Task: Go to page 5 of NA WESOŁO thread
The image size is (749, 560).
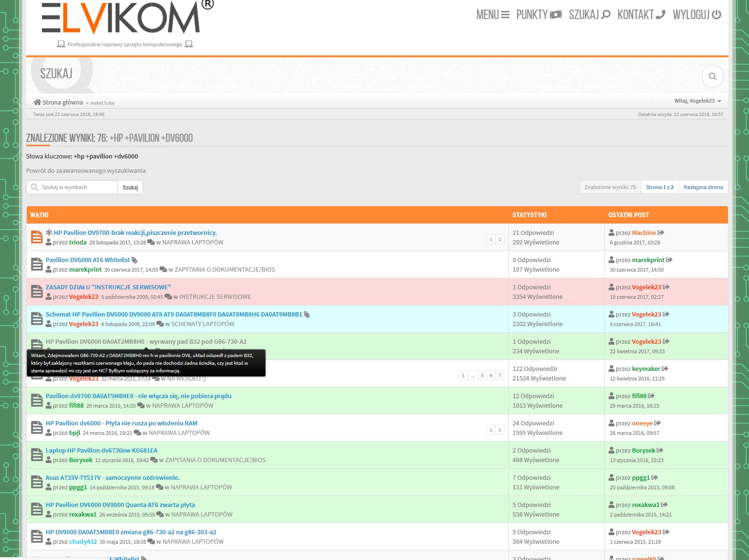Action: point(482,375)
